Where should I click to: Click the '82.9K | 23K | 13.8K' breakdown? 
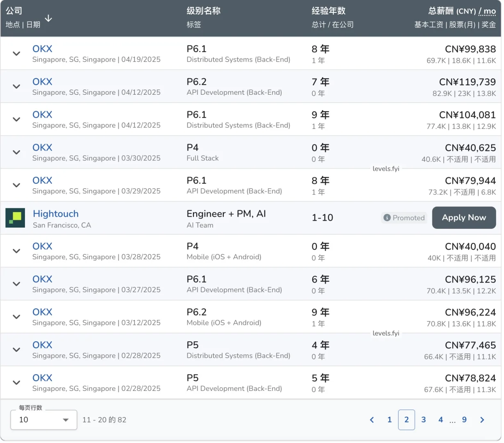click(464, 94)
